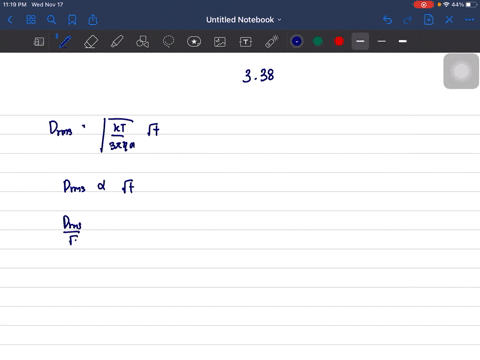Select the Shapes tool
This screenshot has width=480, height=360.
pyautogui.click(x=142, y=42)
